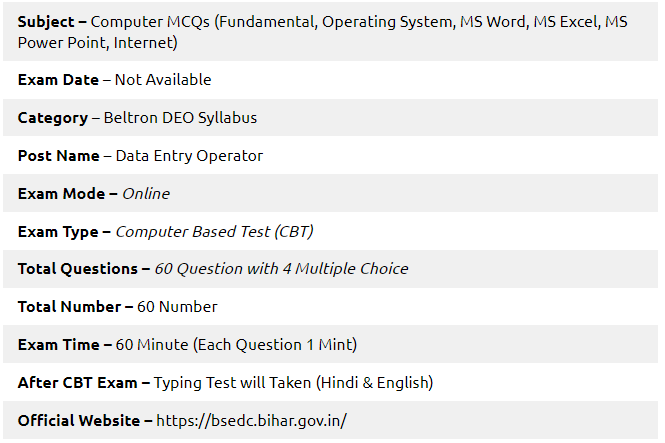This screenshot has width=665, height=443.
Task: Click the italic Online value
Action: (146, 194)
